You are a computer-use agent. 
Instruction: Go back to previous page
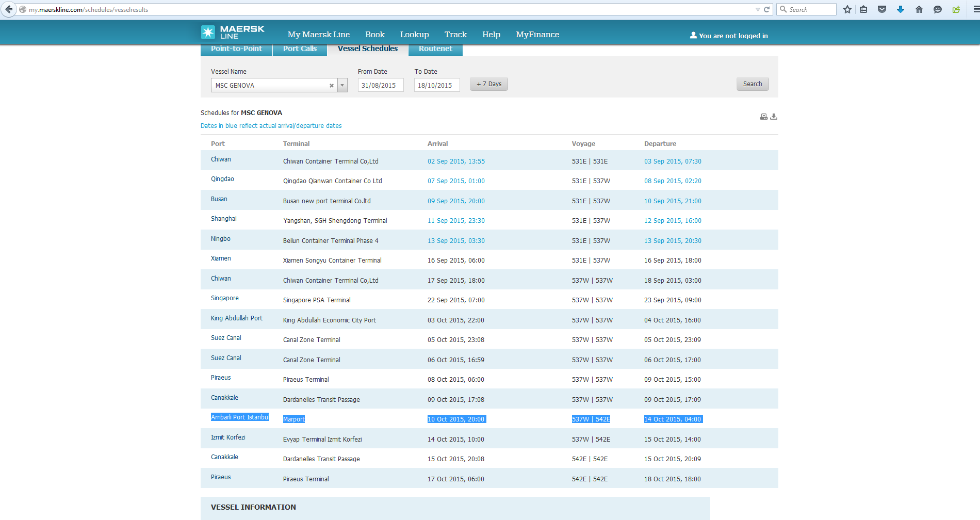tap(9, 9)
